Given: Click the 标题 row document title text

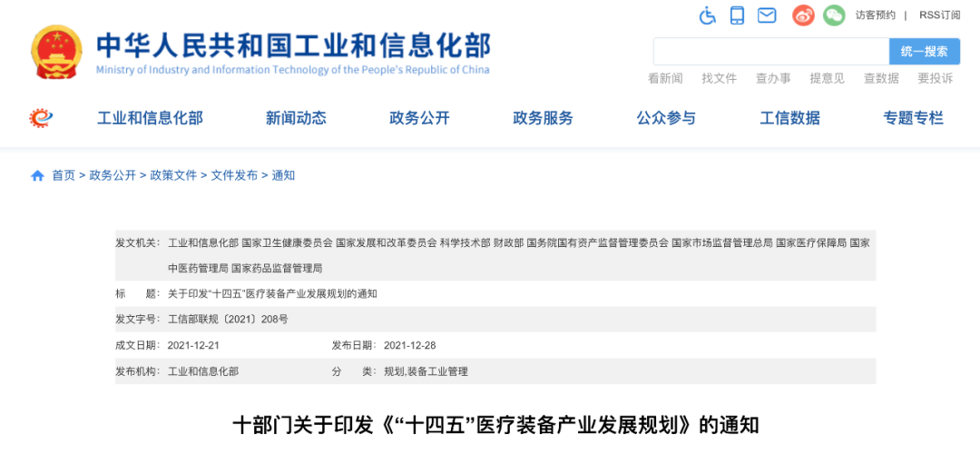Looking at the screenshot, I should [272, 293].
